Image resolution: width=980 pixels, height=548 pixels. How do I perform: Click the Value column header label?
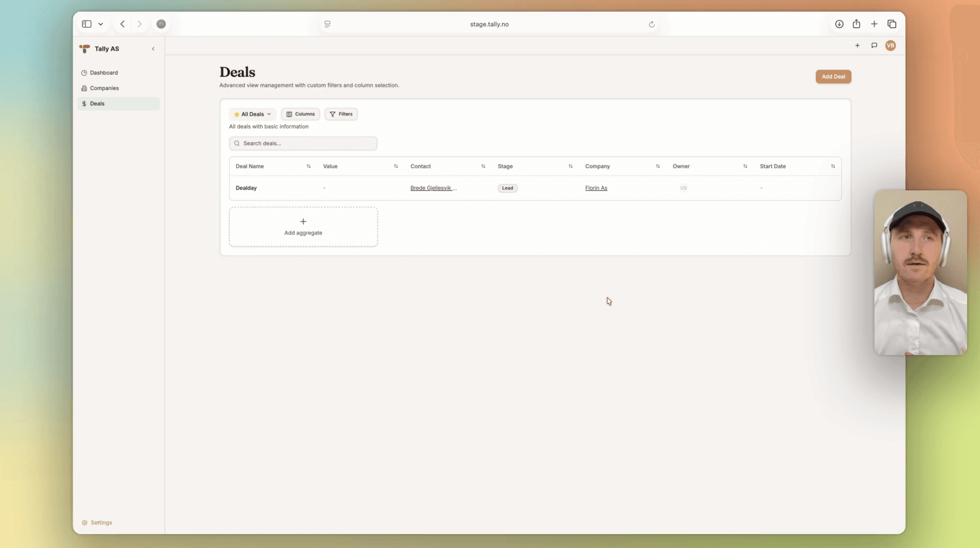[x=330, y=166]
